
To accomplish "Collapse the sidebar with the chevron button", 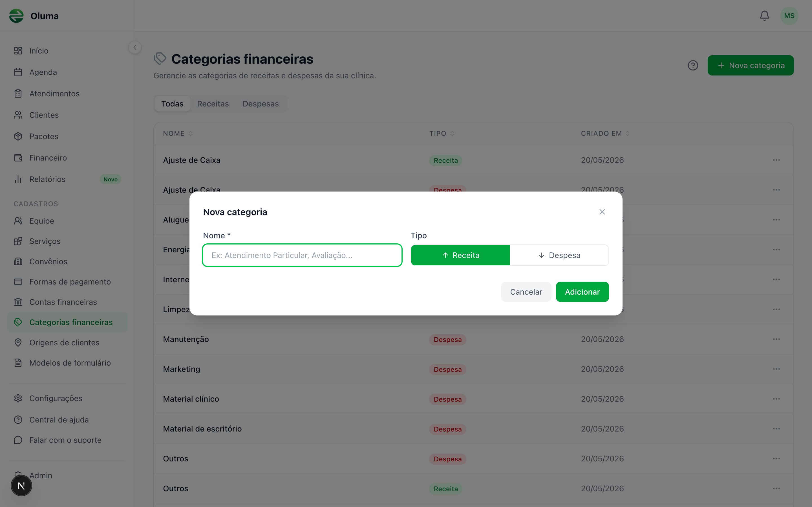I will point(134,47).
